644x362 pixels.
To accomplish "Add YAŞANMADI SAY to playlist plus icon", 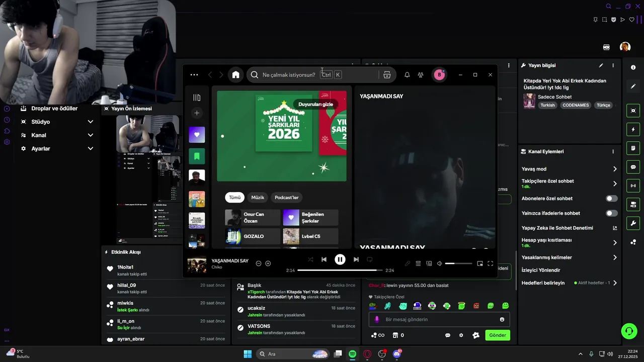I will 268,263.
